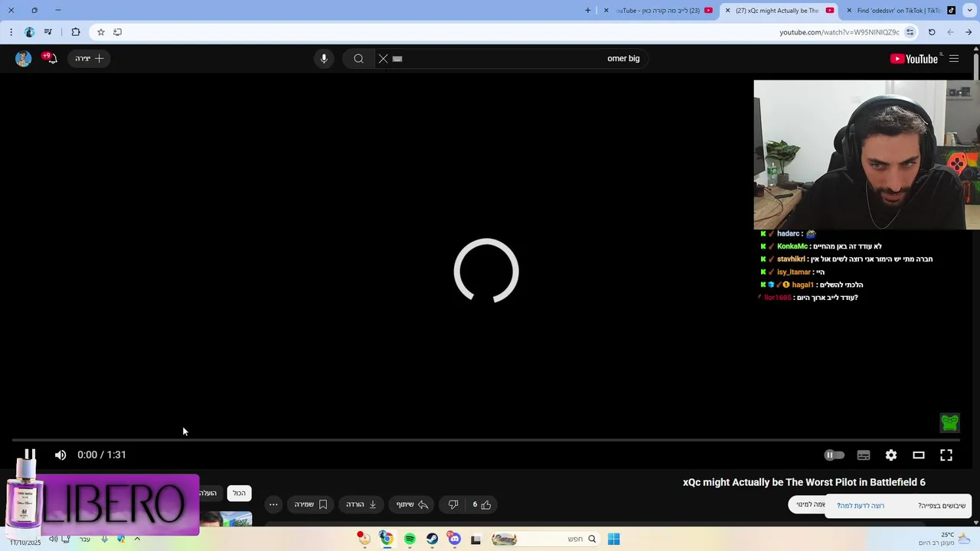
Task: Go back with the browser back arrow
Action: point(969,32)
